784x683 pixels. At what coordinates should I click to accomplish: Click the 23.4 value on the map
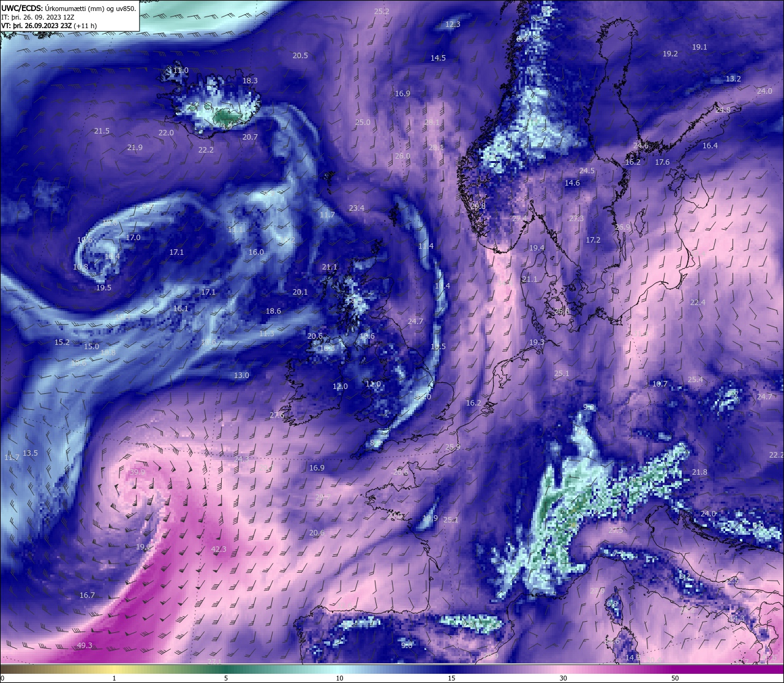point(356,208)
